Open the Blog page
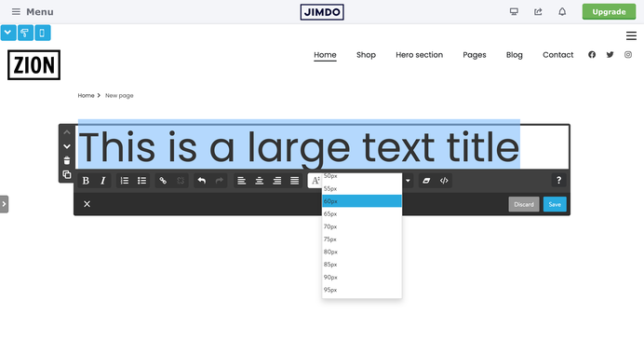Screen dimensions: 644x355 tap(515, 55)
